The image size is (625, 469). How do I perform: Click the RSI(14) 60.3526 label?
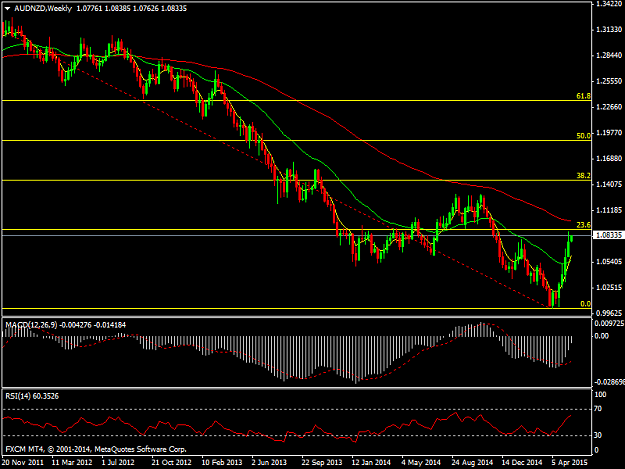click(x=32, y=396)
